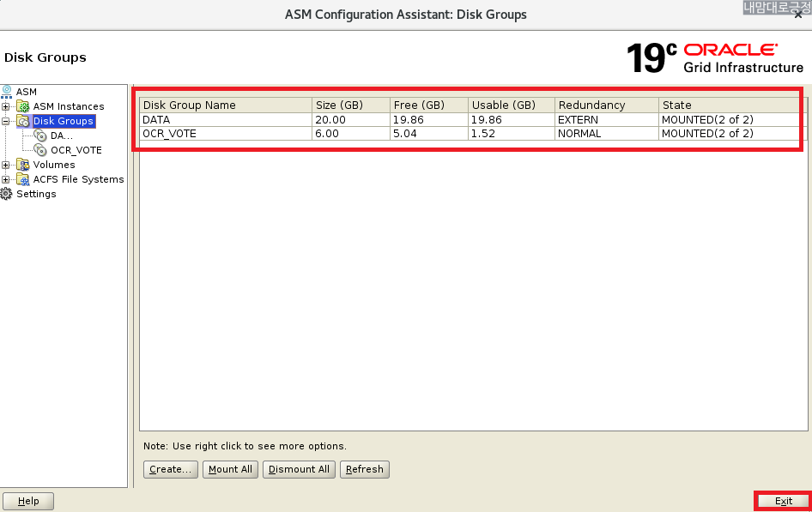Click the Dismount All button

click(x=299, y=469)
